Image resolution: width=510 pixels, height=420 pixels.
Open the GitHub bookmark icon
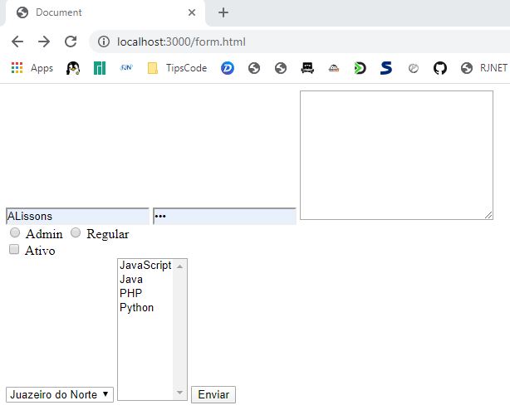point(440,68)
